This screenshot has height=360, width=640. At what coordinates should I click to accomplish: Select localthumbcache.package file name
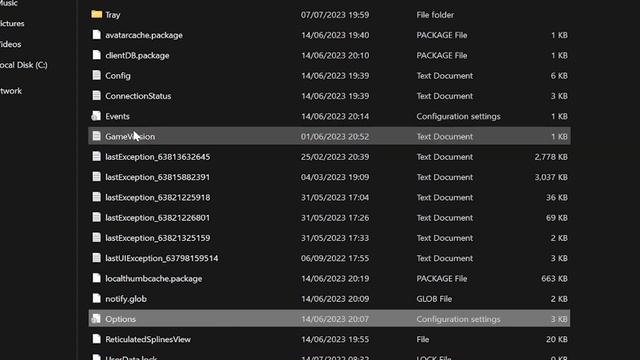point(153,278)
